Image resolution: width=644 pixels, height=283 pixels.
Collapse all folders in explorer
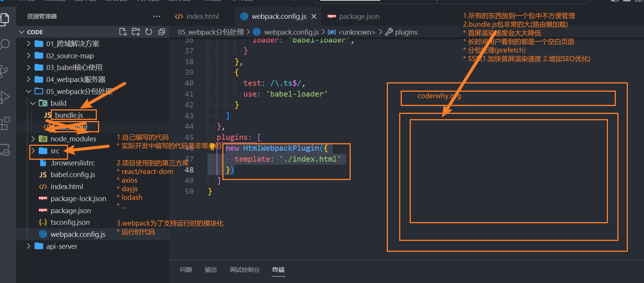click(x=161, y=32)
